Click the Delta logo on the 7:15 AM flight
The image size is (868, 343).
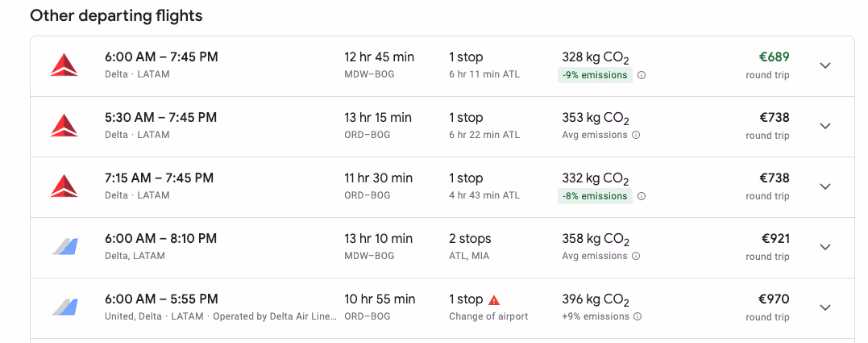pos(64,186)
